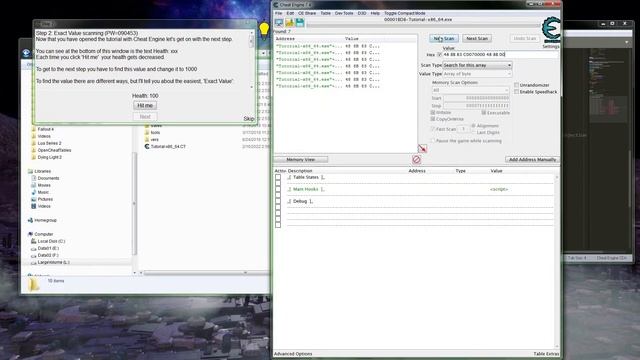Click New Scan button

coord(444,38)
